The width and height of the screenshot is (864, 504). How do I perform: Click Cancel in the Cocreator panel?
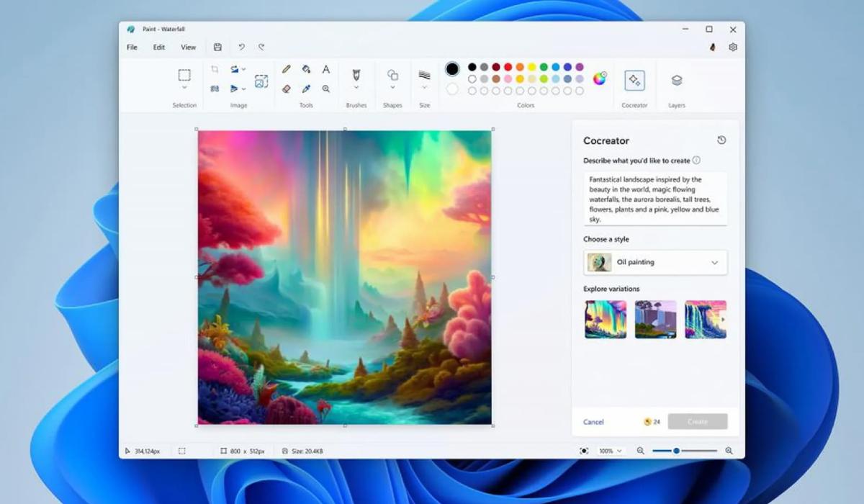(x=593, y=422)
